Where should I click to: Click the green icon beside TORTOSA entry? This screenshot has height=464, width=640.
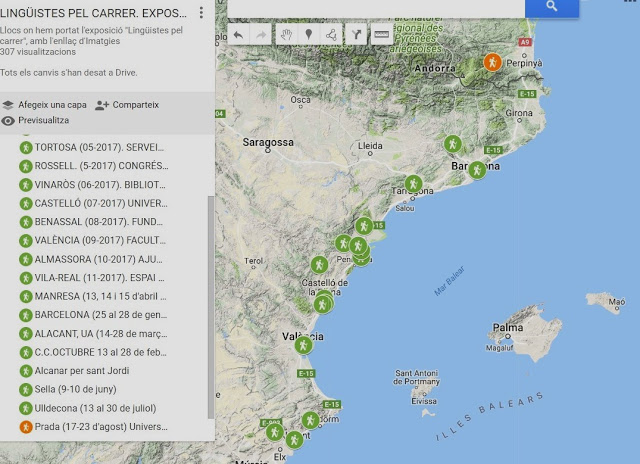click(26, 147)
